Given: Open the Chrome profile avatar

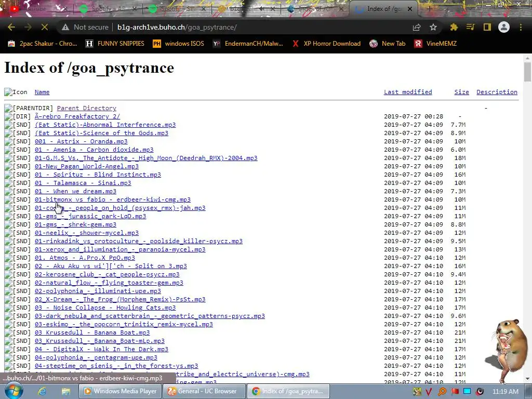Looking at the screenshot, I should pyautogui.click(x=504, y=27).
